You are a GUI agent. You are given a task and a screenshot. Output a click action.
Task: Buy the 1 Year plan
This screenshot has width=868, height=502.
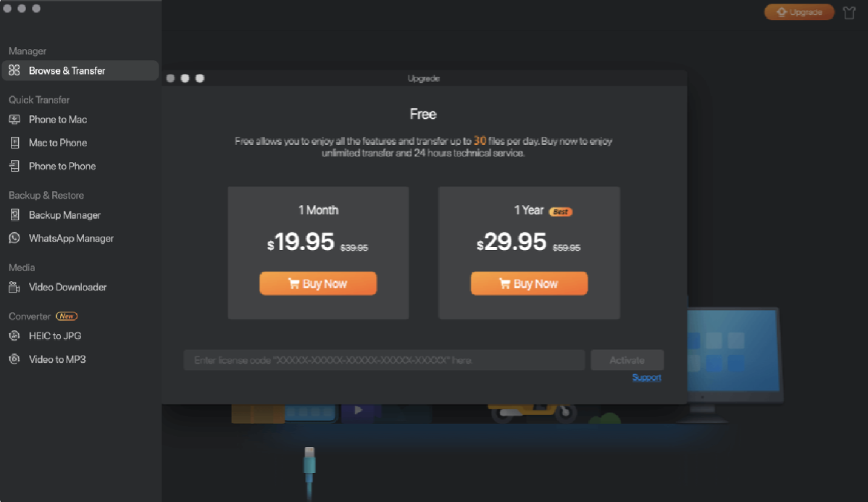[x=529, y=283]
